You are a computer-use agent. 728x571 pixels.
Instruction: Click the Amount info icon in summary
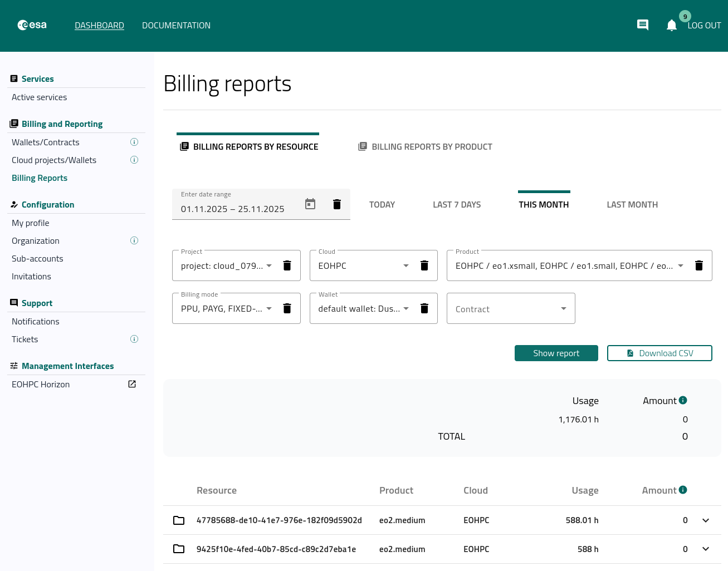point(683,400)
